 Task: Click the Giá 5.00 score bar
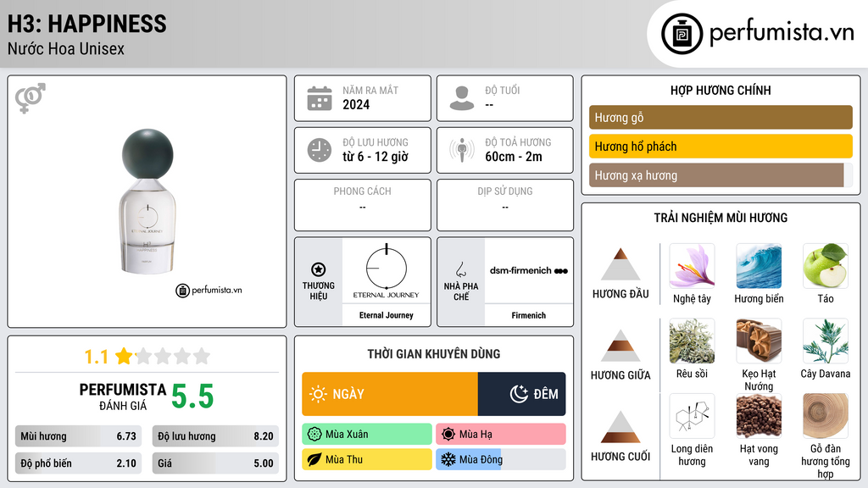(215, 463)
